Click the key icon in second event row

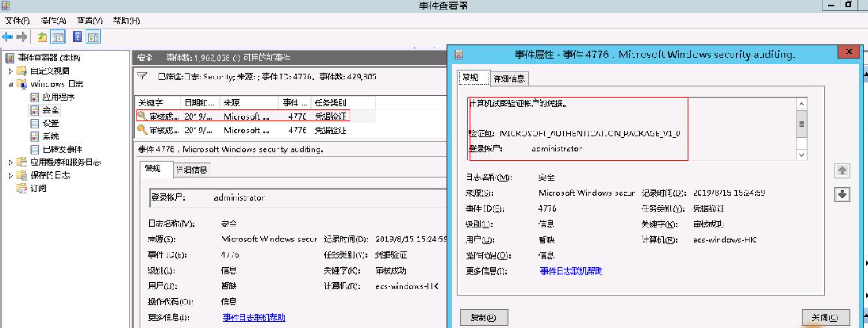click(142, 131)
